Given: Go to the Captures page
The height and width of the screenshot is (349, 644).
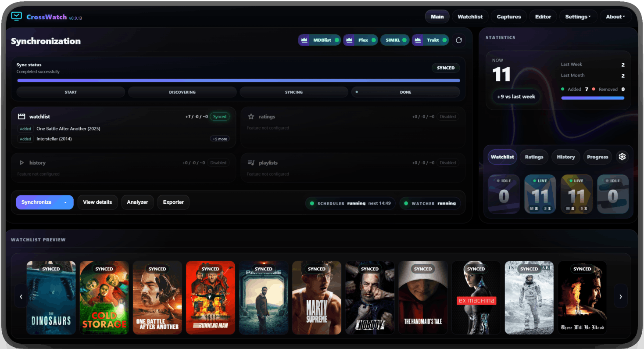Looking at the screenshot, I should pyautogui.click(x=508, y=17).
